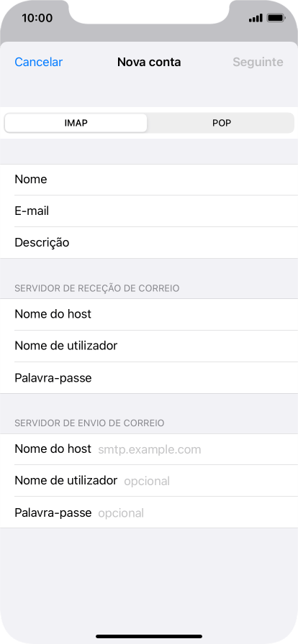Tap the 10:00 clock in status bar

(37, 18)
